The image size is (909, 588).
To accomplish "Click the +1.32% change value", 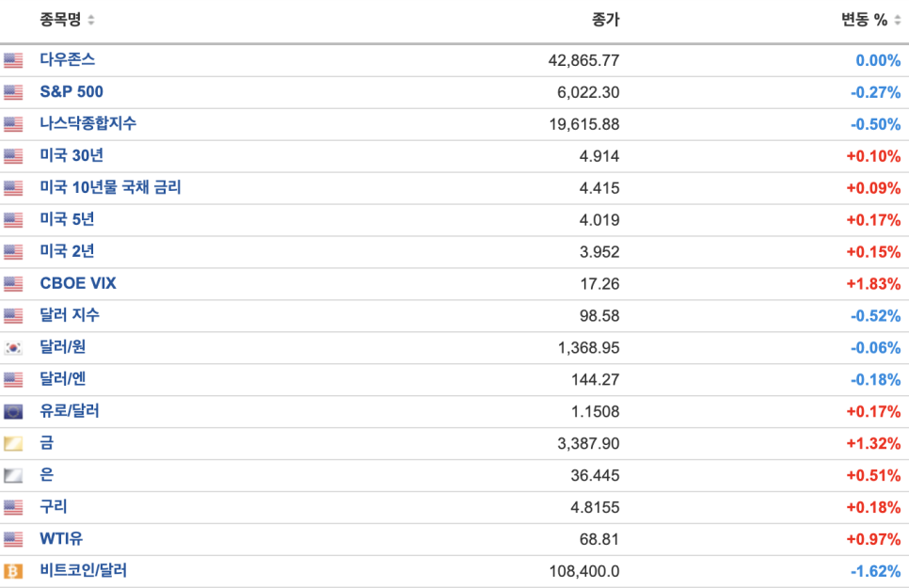I will pyautogui.click(x=873, y=443).
